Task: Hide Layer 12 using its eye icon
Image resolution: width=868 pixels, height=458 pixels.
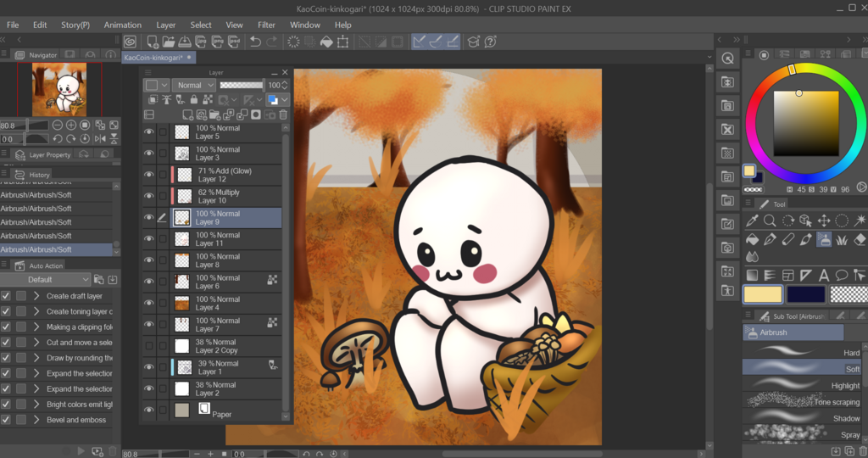Action: click(149, 175)
